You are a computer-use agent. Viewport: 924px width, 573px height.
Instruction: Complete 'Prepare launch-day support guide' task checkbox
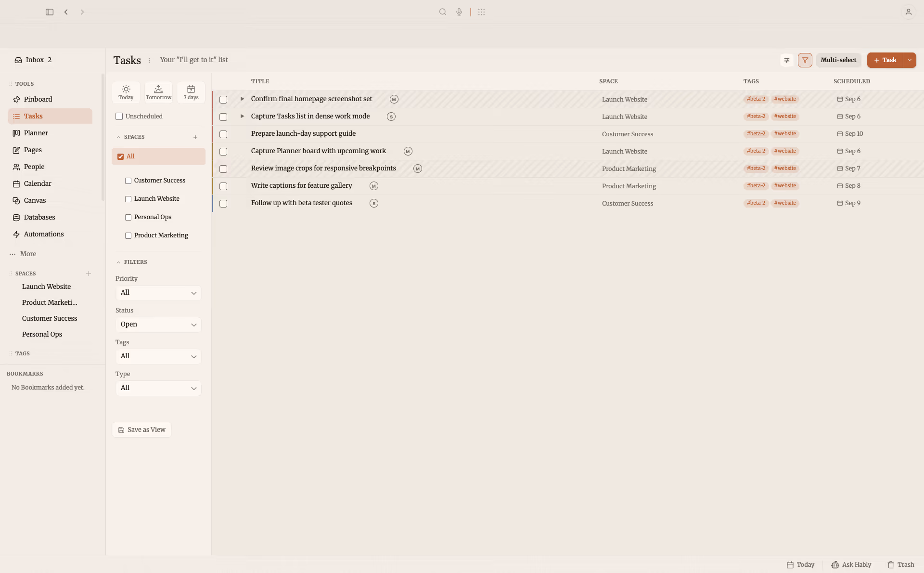(x=223, y=134)
